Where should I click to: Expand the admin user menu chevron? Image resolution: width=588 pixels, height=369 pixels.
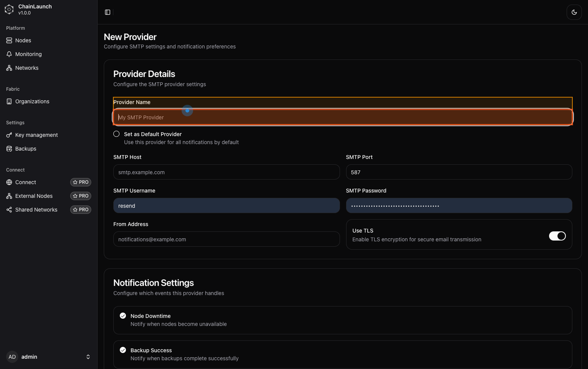[x=88, y=357]
